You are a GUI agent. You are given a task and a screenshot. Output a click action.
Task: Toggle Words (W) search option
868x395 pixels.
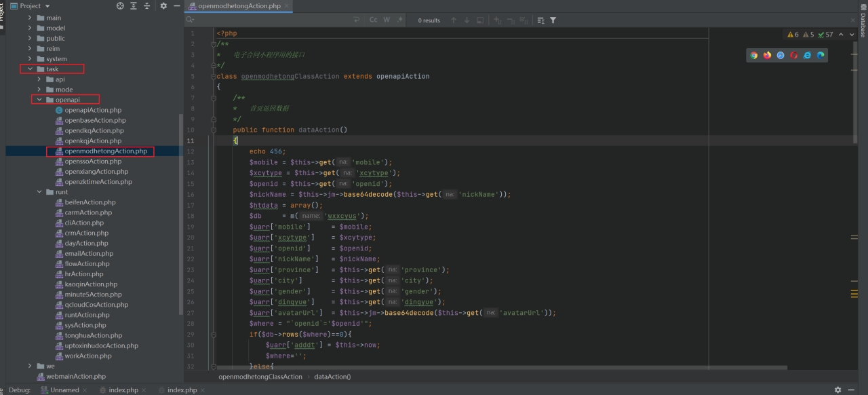click(387, 20)
